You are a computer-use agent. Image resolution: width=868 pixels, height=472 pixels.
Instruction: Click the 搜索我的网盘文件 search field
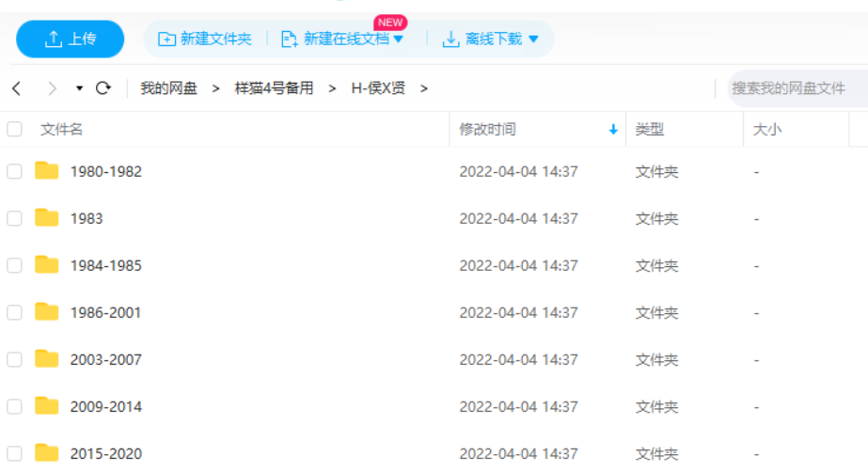coord(795,88)
